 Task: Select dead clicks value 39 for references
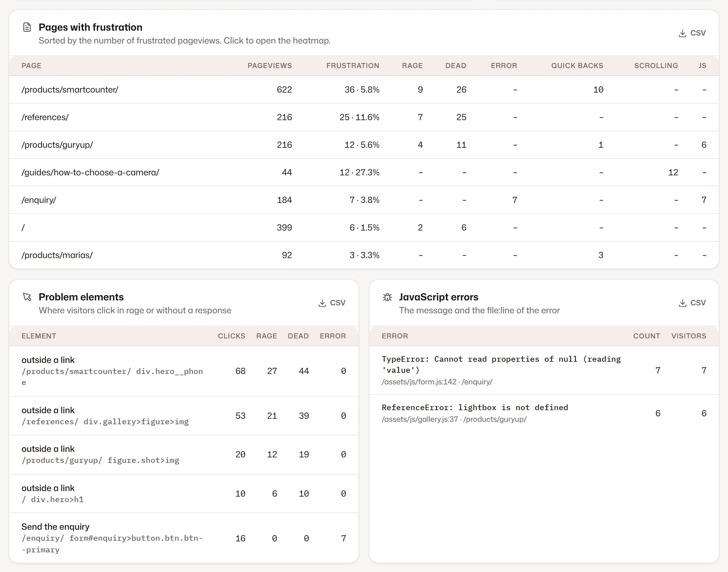pyautogui.click(x=304, y=416)
